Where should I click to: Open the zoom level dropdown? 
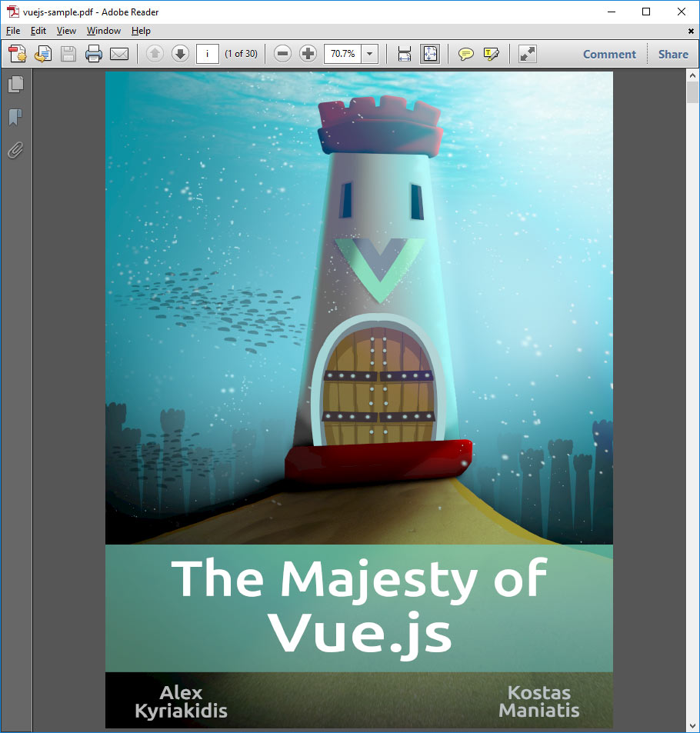368,54
